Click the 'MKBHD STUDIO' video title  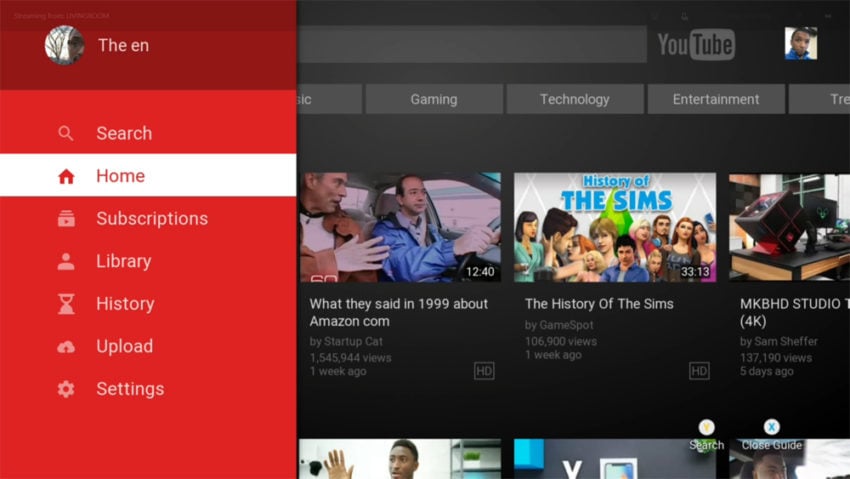(x=795, y=313)
